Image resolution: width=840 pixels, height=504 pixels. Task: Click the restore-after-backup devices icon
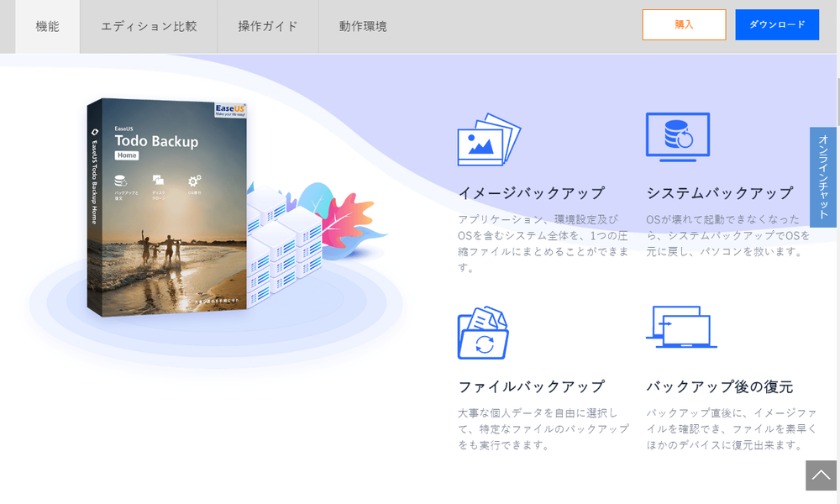(681, 328)
